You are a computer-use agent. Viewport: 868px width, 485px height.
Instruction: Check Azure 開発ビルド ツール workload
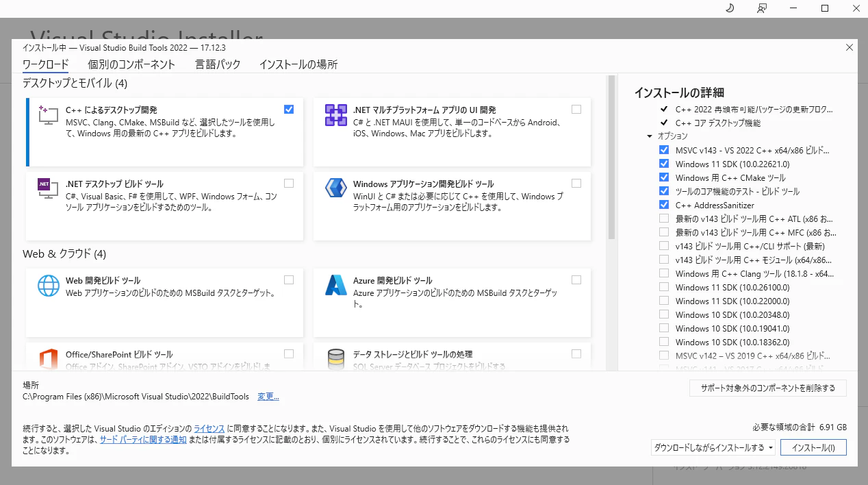pyautogui.click(x=576, y=279)
